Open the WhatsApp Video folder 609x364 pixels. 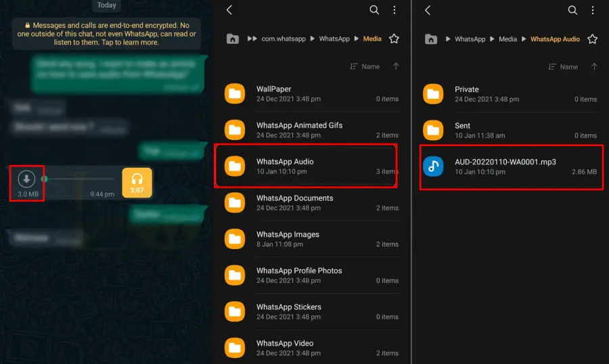tap(312, 348)
